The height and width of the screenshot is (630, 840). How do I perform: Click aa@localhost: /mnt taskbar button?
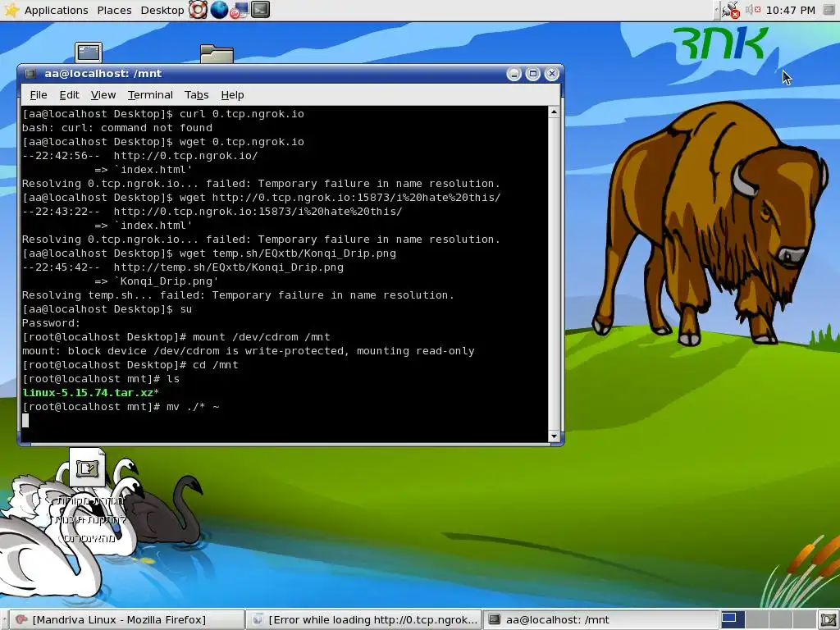click(600, 620)
